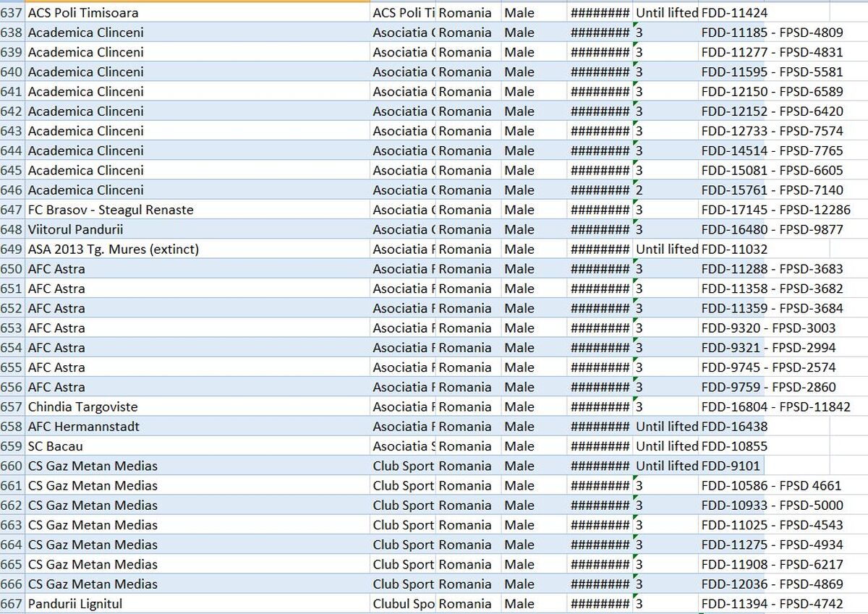Select the cell FDD-9320 - FPSD-3003

[768, 328]
